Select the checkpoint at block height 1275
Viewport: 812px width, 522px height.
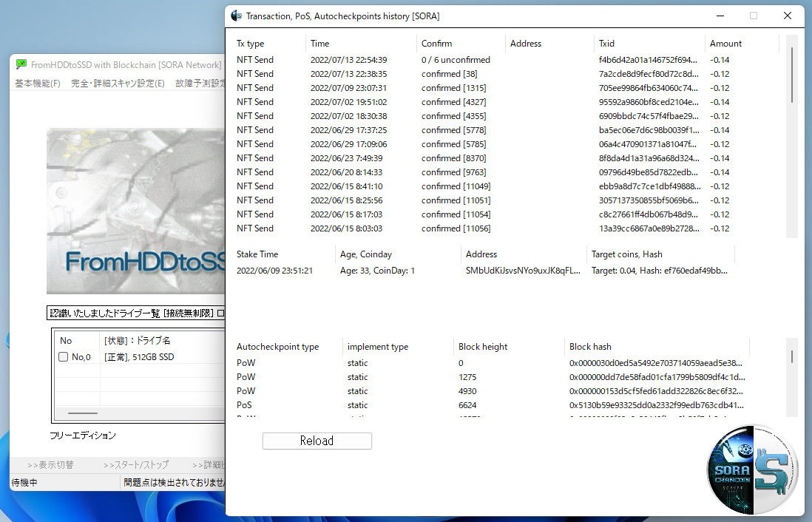(490, 377)
